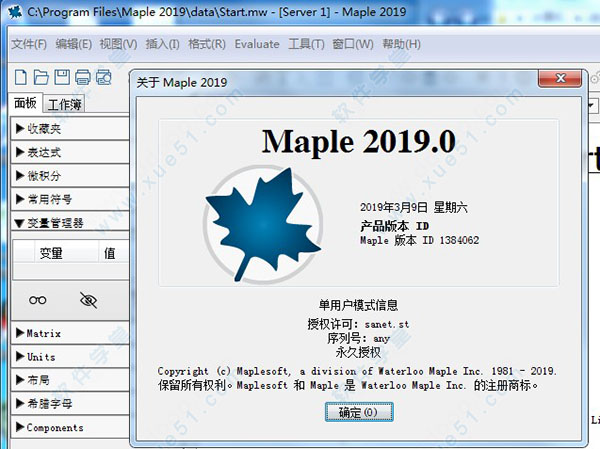Screen dimensions: 600x449
Task: Collapse the 变量管理器 palette
Action: click(x=70, y=223)
